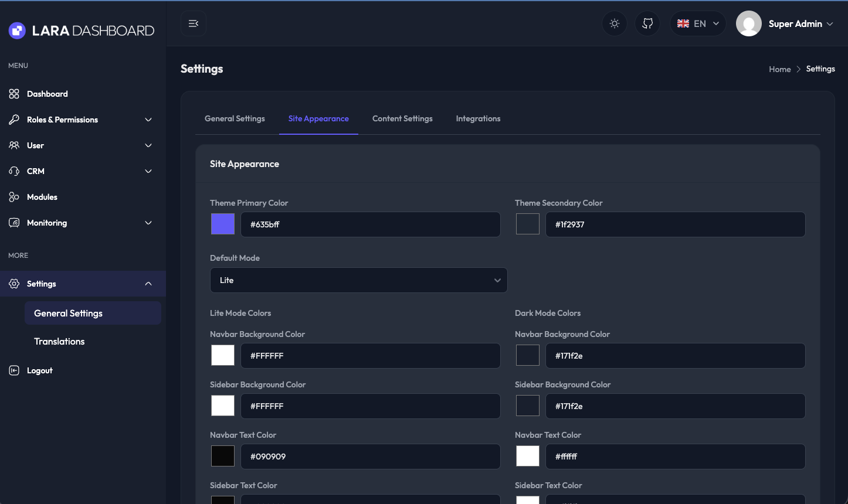The height and width of the screenshot is (504, 848).
Task: Collapse the Settings sidebar section
Action: pyautogui.click(x=148, y=284)
